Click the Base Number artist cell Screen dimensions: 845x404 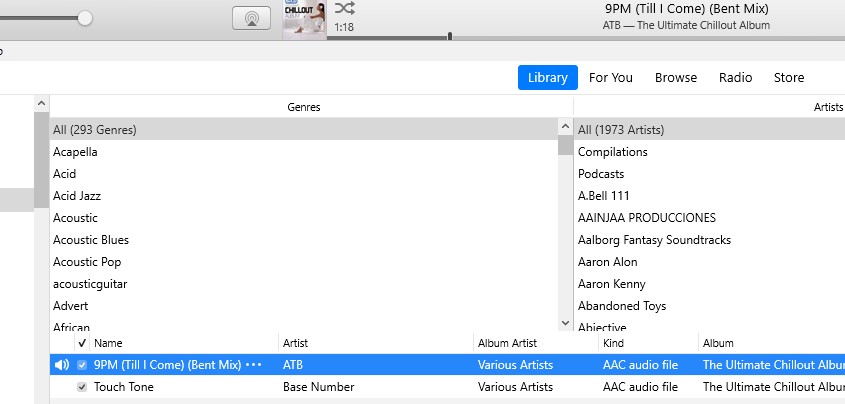(x=318, y=387)
